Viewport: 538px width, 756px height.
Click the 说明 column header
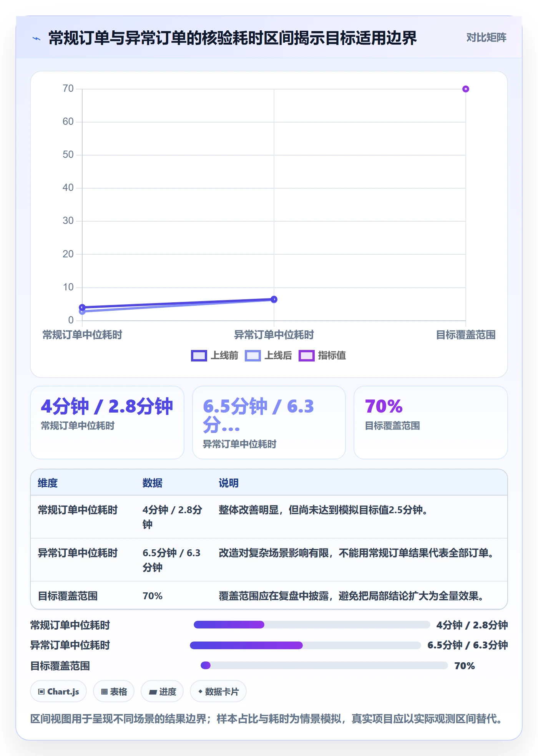(x=229, y=483)
